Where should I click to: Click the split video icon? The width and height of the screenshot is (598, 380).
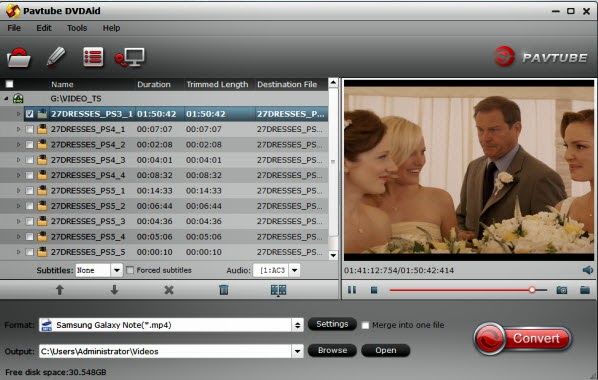pos(278,290)
